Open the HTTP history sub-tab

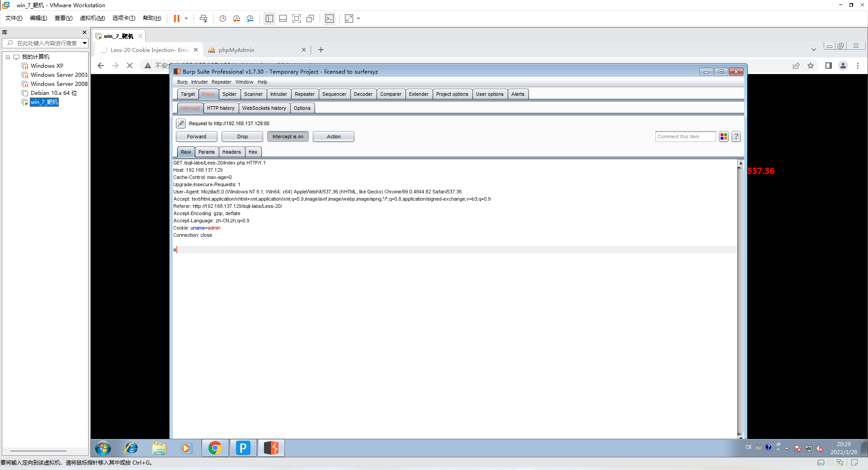coord(221,108)
